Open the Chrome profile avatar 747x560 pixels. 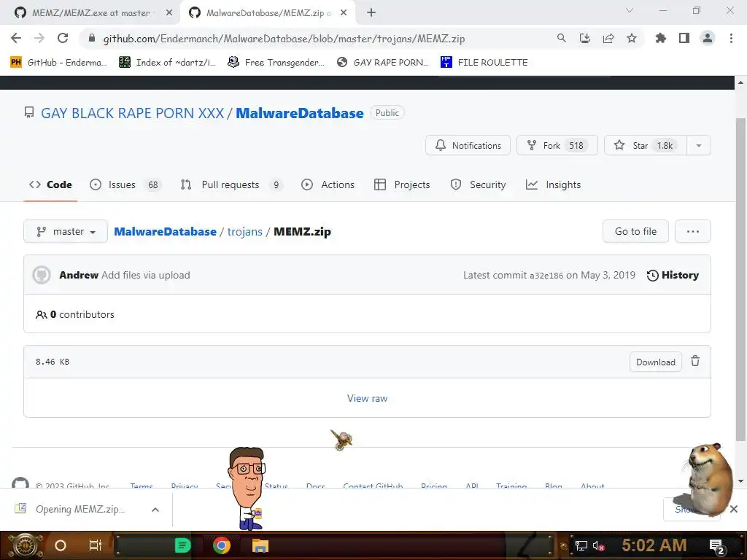tap(708, 38)
